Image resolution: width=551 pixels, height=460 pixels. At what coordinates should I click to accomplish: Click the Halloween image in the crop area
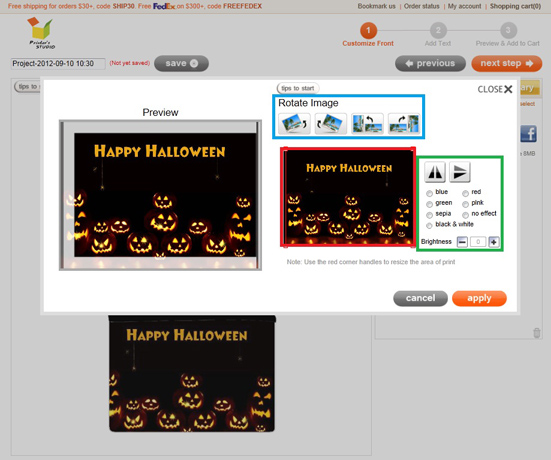[348, 197]
